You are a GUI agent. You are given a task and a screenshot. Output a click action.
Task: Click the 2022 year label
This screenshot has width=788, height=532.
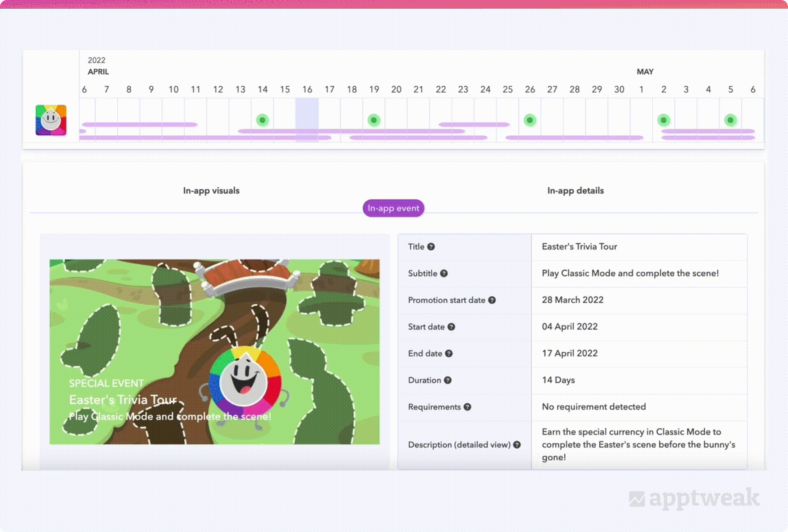pyautogui.click(x=96, y=60)
